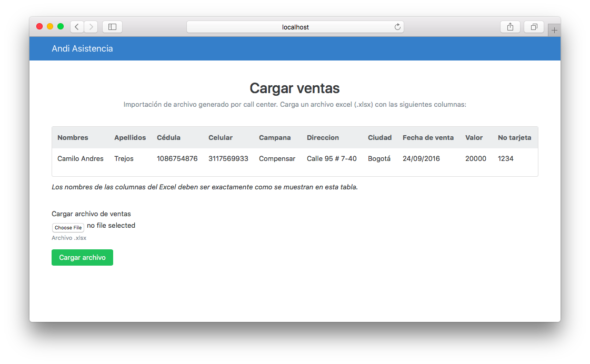Open a new tab with plus
The height and width of the screenshot is (364, 590).
pyautogui.click(x=554, y=30)
